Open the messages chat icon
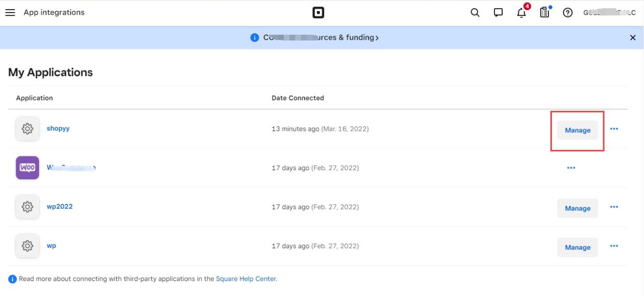The width and height of the screenshot is (644, 296). click(x=498, y=13)
